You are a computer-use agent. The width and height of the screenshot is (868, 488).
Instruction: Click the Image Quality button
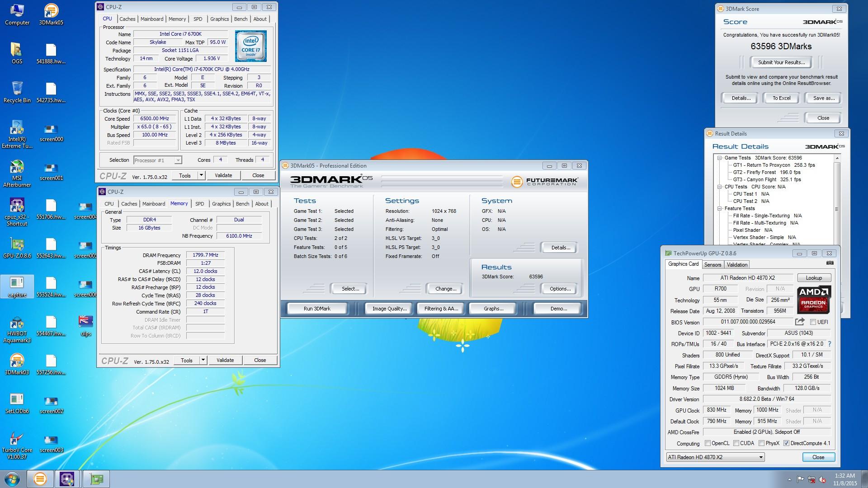pyautogui.click(x=389, y=309)
